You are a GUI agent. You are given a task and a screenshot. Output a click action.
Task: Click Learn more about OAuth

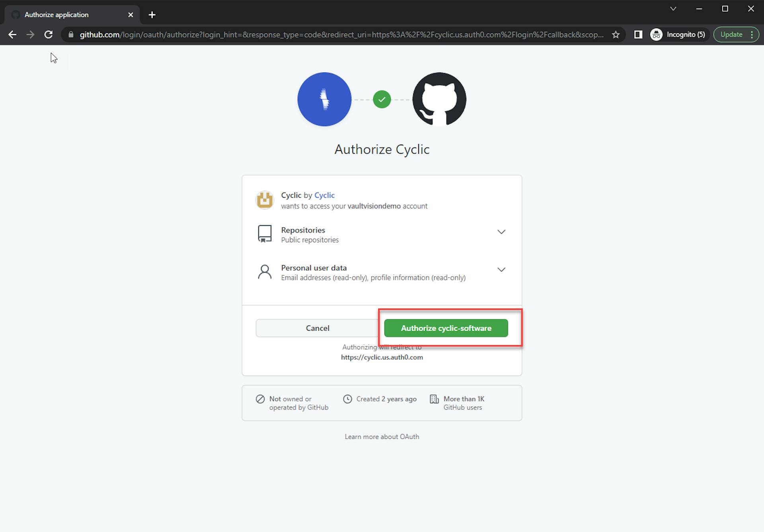tap(382, 436)
